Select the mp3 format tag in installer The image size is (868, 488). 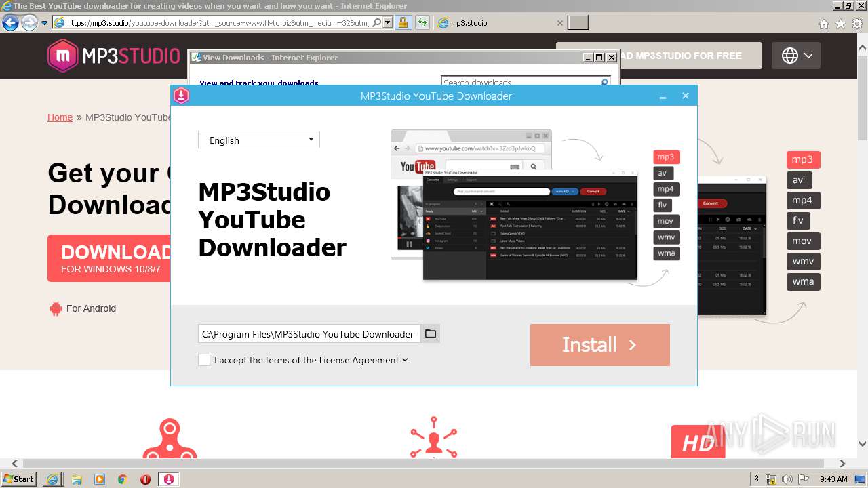tap(666, 157)
